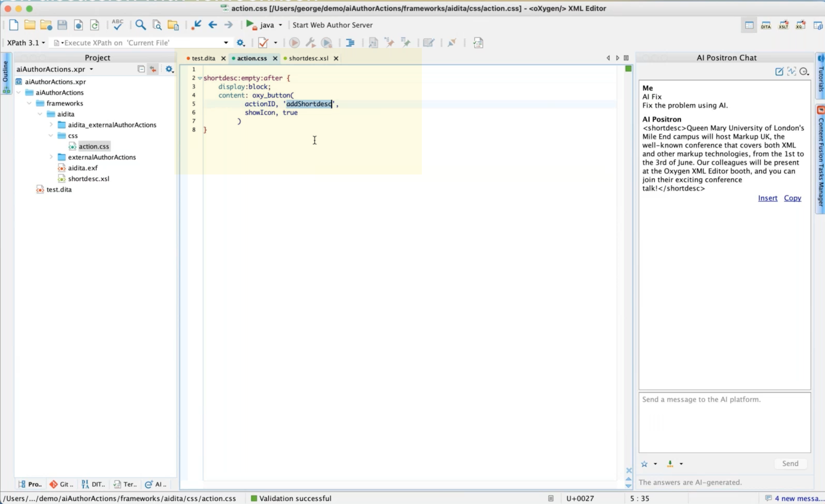Viewport: 825px width, 504px height.
Task: Switch to shortdesc.xsl editor tab
Action: [308, 58]
